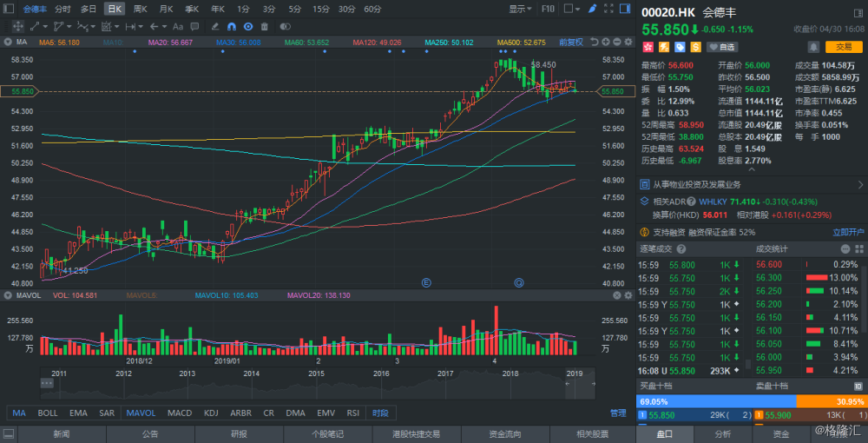Open the drawing brush tool at top right

592,9
